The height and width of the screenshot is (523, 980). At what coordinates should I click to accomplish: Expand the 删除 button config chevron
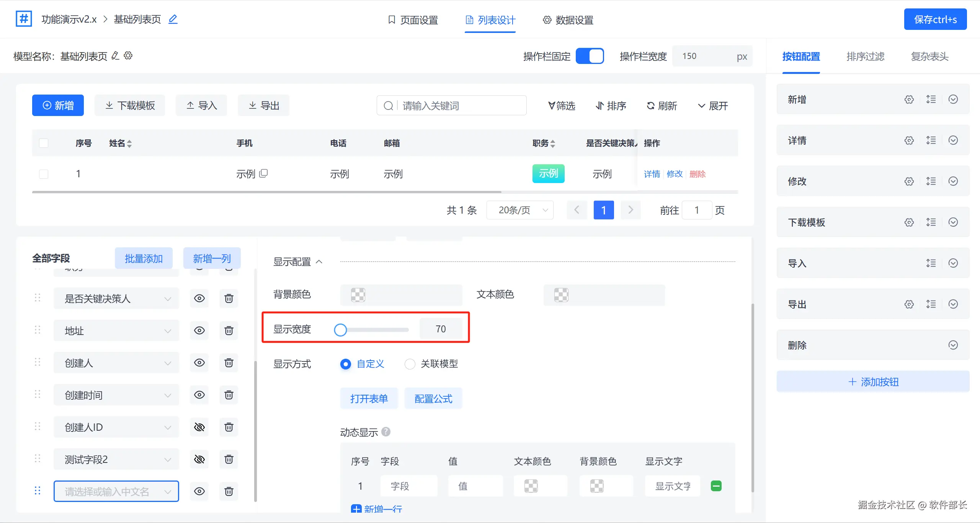pyautogui.click(x=953, y=345)
